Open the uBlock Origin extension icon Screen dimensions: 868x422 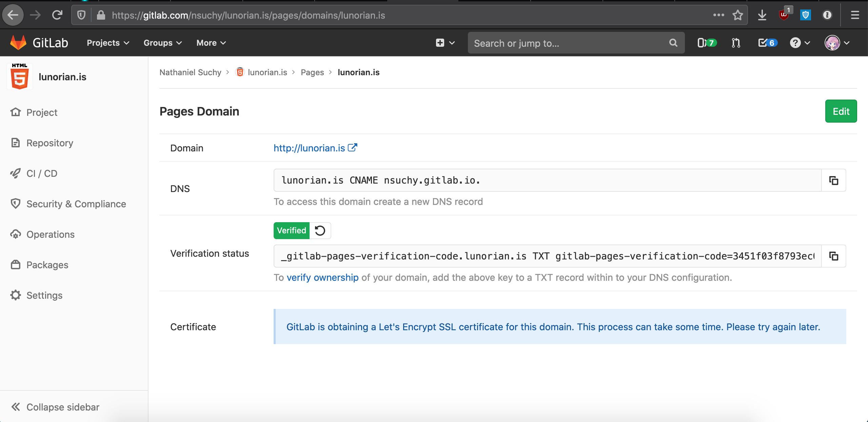(x=784, y=15)
